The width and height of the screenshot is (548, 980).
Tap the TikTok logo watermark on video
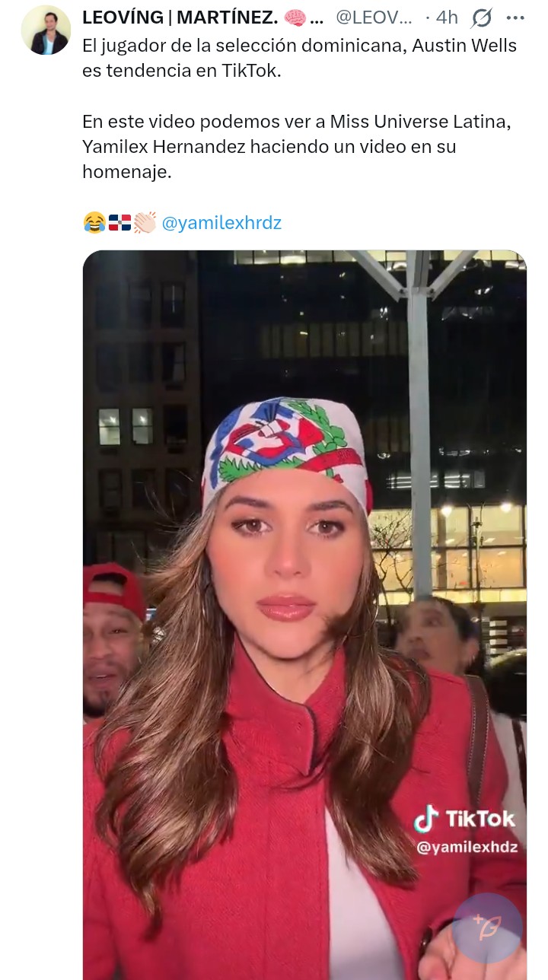[464, 819]
